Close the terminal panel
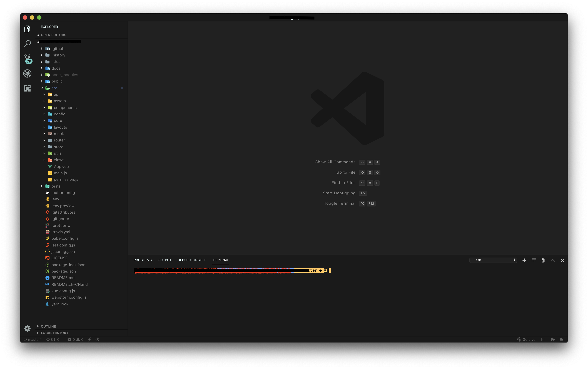 563,260
